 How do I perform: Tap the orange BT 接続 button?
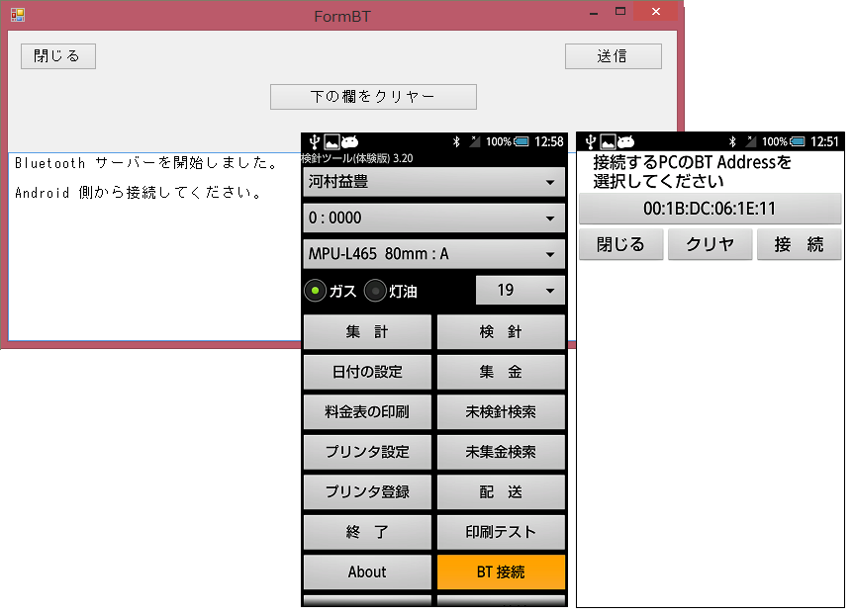coord(501,572)
